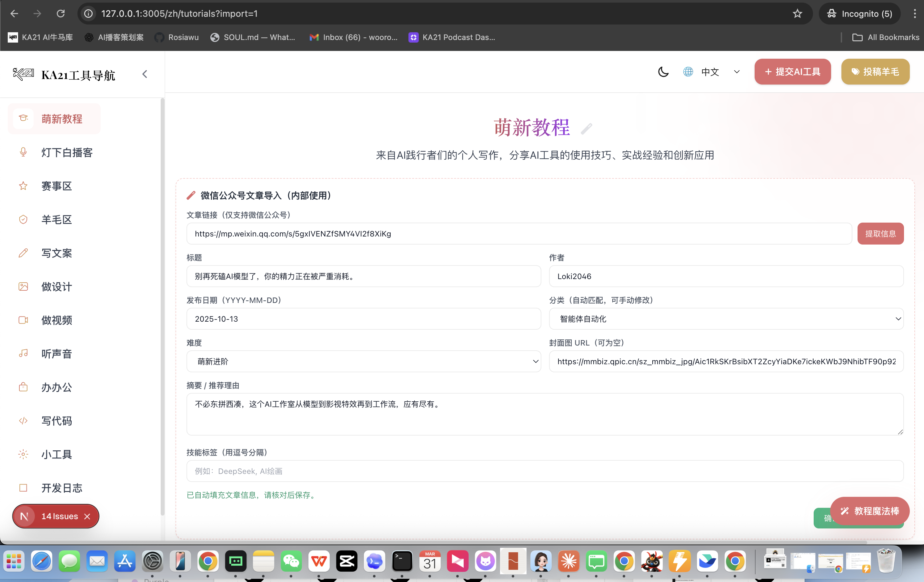This screenshot has width=924, height=582.
Task: Open the 教程魔法棒 floating button
Action: [x=869, y=511]
